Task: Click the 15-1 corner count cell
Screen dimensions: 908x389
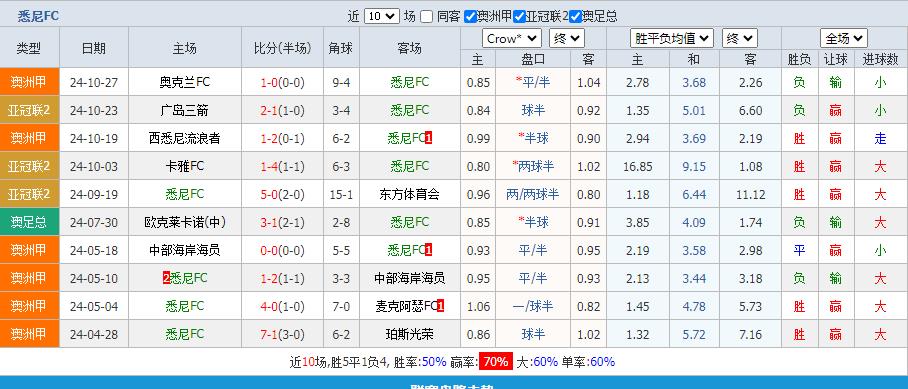Action: coord(341,194)
